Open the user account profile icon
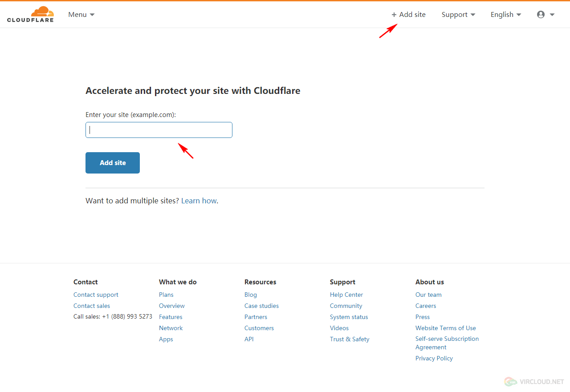The height and width of the screenshot is (392, 570). [x=545, y=15]
